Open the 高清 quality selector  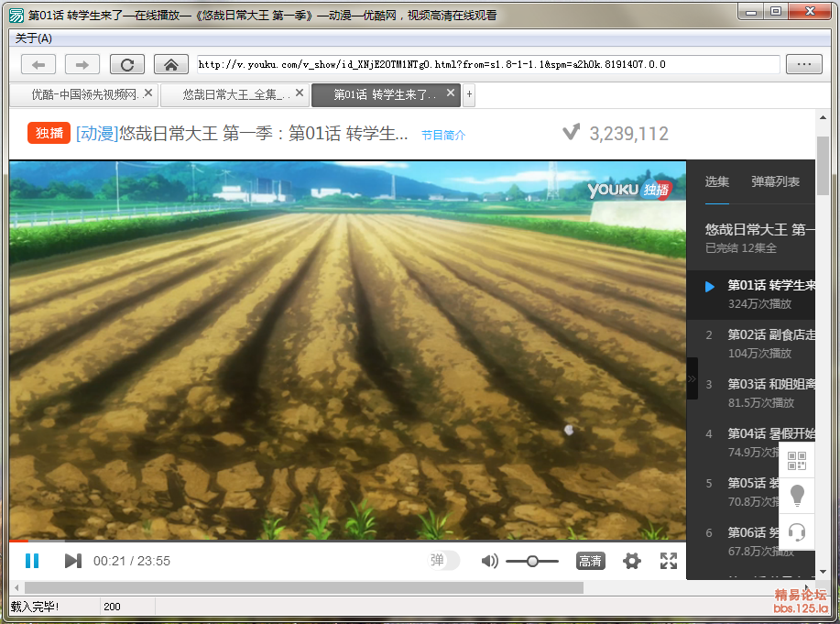tap(590, 561)
